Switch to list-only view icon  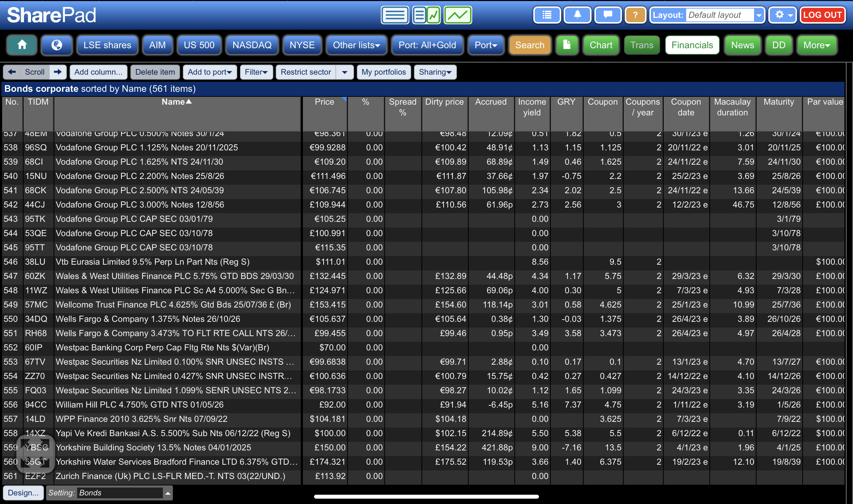coord(395,15)
